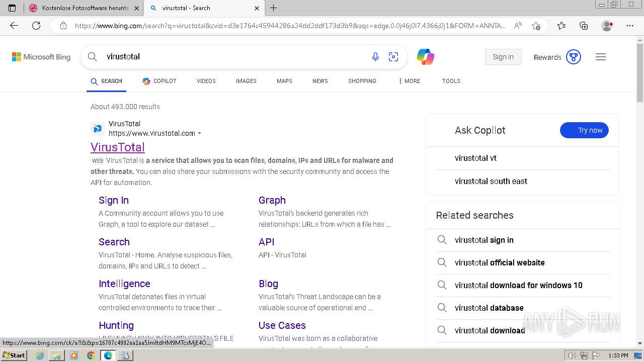Ask Copilot about virustotal vt
644x362 pixels.
pos(523,158)
